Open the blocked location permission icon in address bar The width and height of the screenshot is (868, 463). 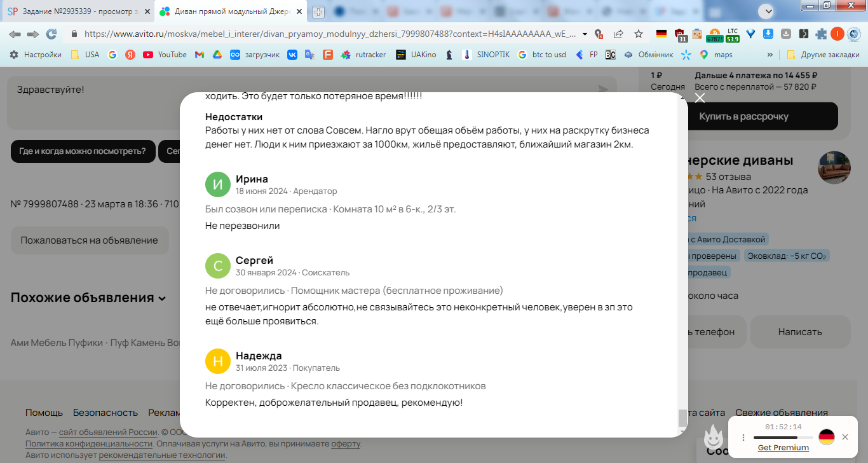(599, 34)
